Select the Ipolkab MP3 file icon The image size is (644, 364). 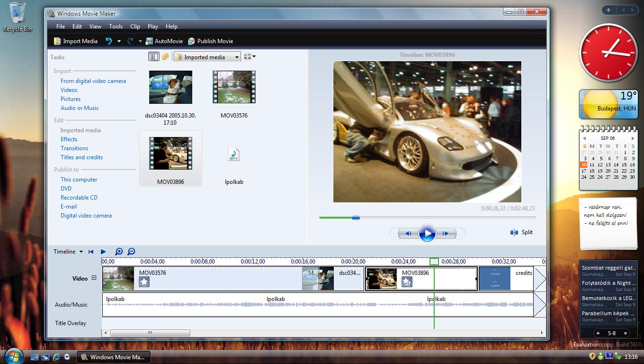coord(234,155)
